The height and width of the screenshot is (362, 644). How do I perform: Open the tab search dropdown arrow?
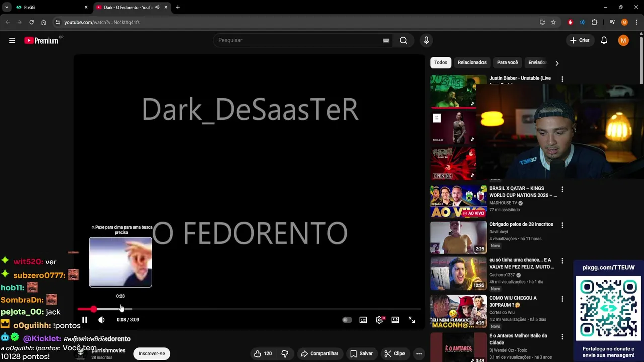(6, 7)
